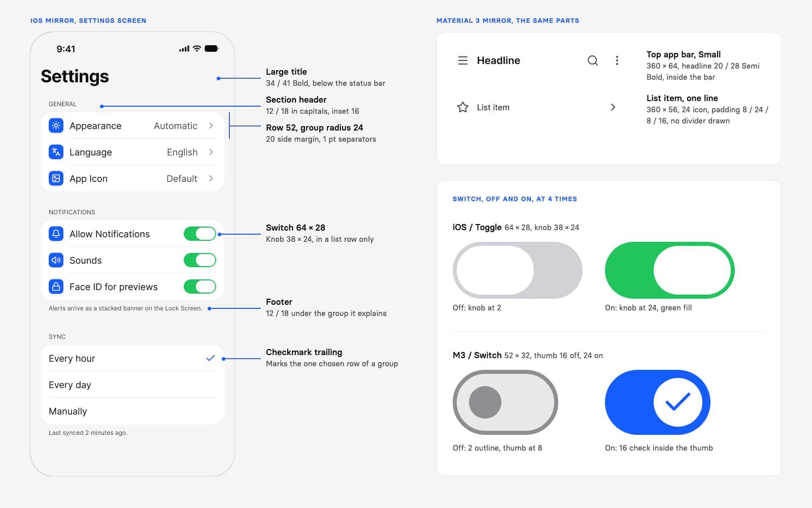Viewport: 812px width, 508px height.
Task: Click the Settings large title
Action: coord(75,76)
